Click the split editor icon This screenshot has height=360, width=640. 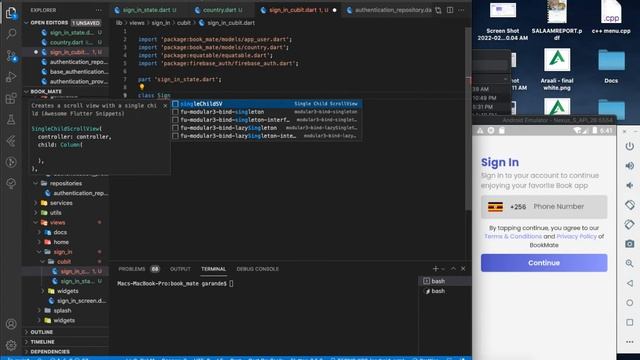point(450,10)
